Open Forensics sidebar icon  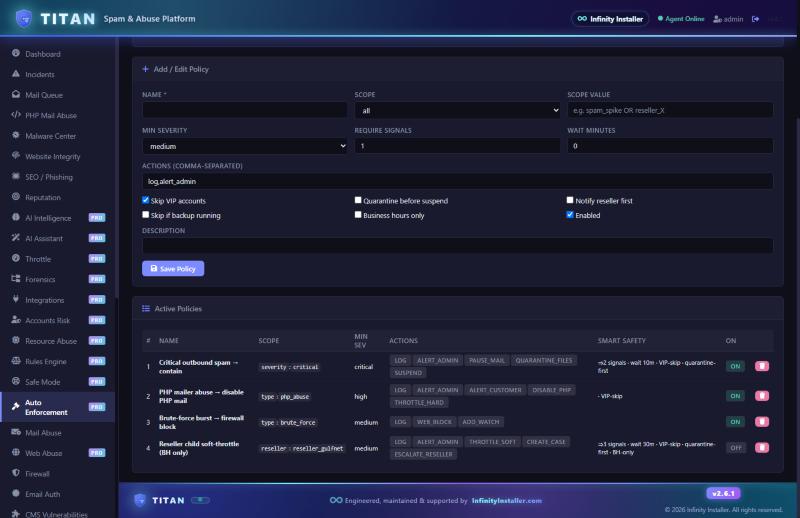[x=16, y=279]
